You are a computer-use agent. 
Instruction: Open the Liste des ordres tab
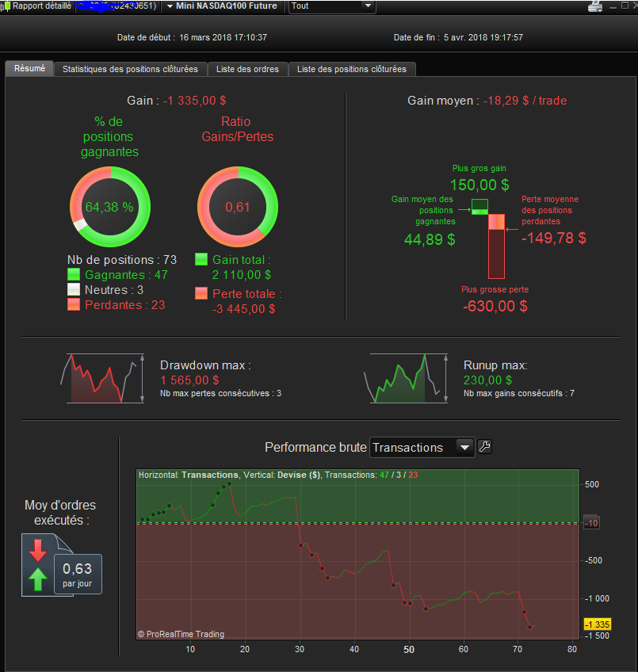[247, 69]
